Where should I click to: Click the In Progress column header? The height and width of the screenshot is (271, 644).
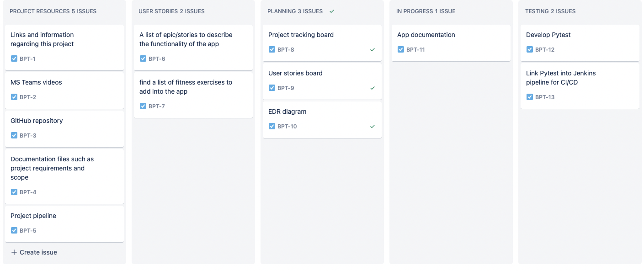pos(426,11)
